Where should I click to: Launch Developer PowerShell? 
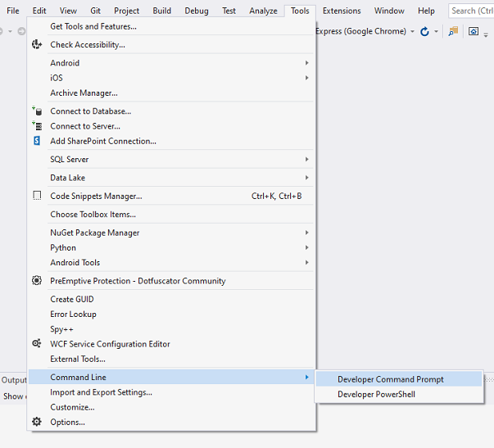click(x=399, y=394)
